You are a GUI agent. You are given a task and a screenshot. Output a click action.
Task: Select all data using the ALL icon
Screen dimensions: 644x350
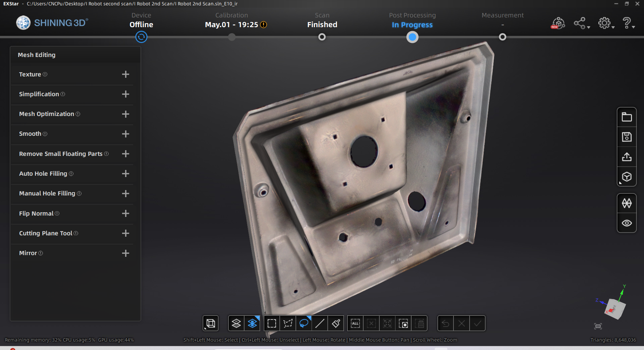(x=355, y=323)
